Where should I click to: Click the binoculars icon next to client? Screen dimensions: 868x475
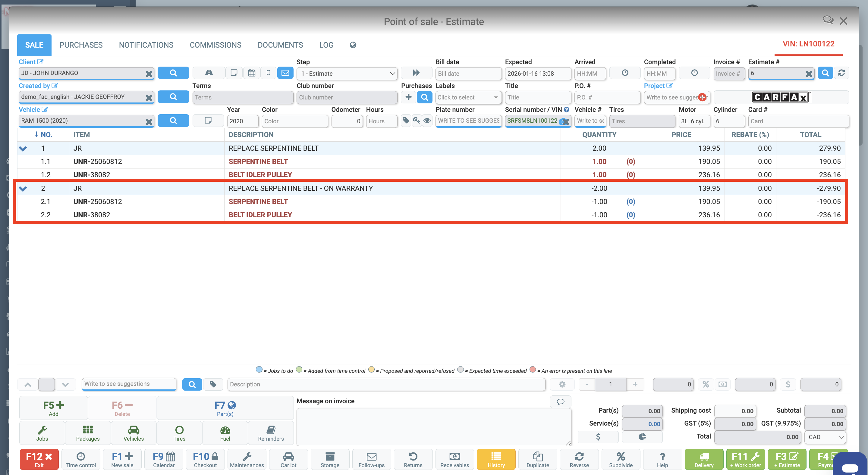(209, 73)
